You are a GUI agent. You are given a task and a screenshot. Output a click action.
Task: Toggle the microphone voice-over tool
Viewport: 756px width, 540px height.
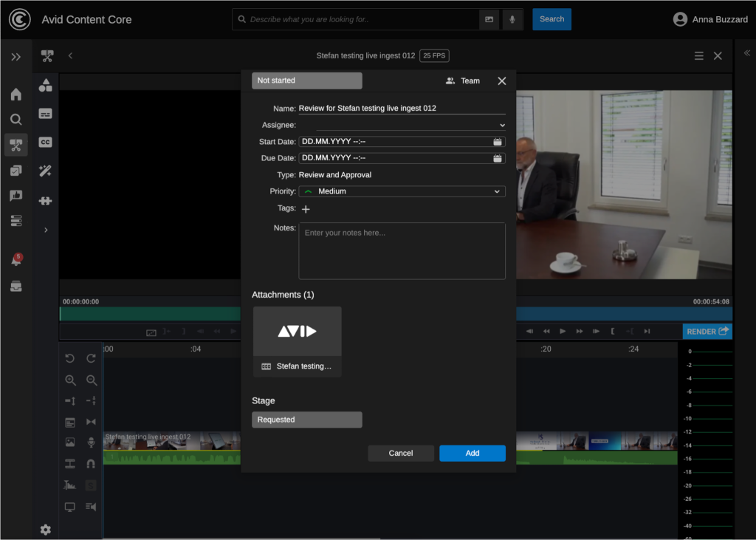click(91, 442)
